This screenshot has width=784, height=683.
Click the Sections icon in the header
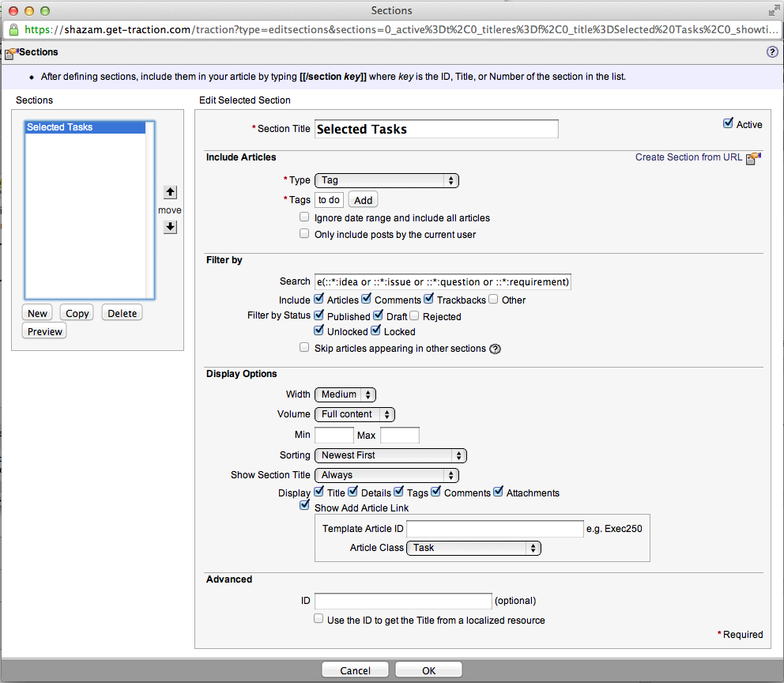tap(11, 53)
